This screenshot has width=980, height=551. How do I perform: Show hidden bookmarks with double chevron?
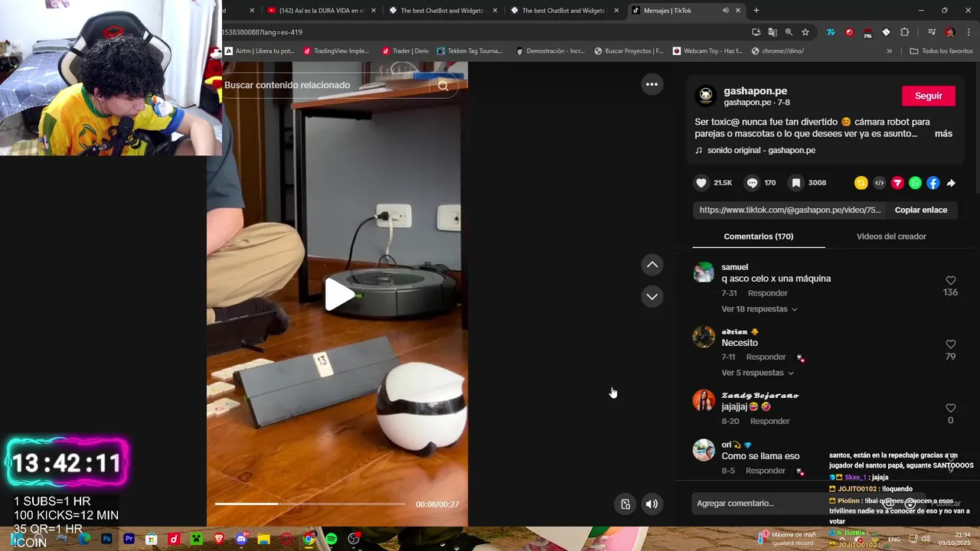pos(889,51)
